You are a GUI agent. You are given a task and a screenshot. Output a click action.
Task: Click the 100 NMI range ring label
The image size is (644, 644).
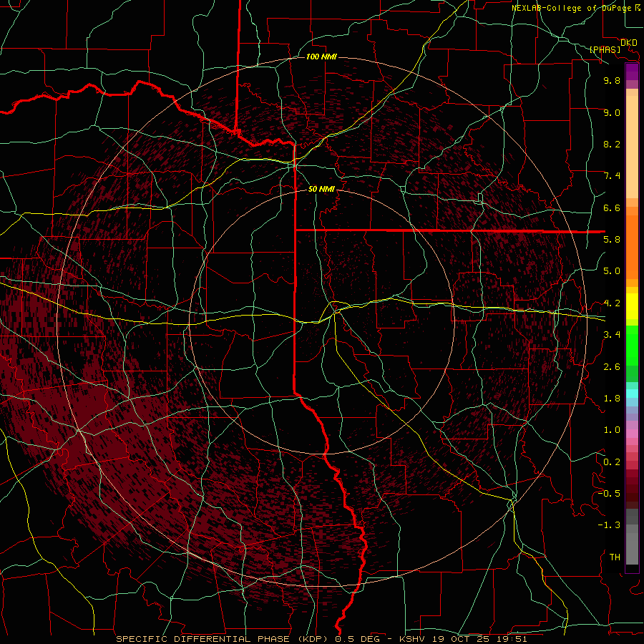click(x=321, y=57)
